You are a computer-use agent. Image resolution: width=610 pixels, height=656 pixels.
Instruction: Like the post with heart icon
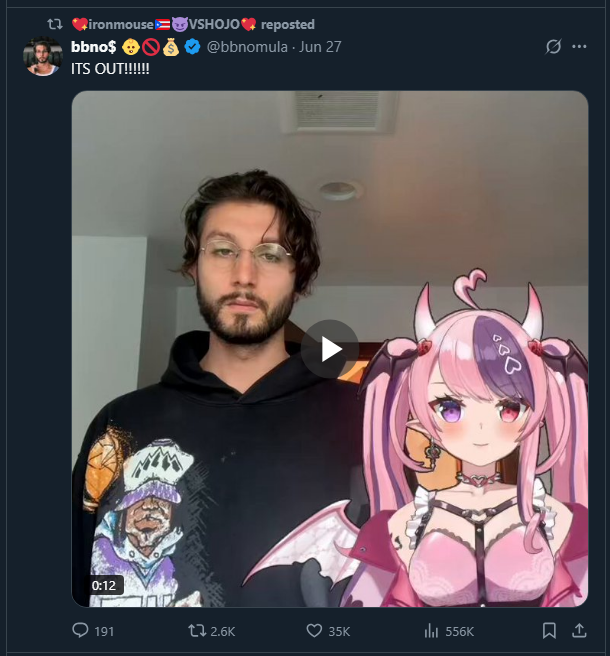pos(314,630)
